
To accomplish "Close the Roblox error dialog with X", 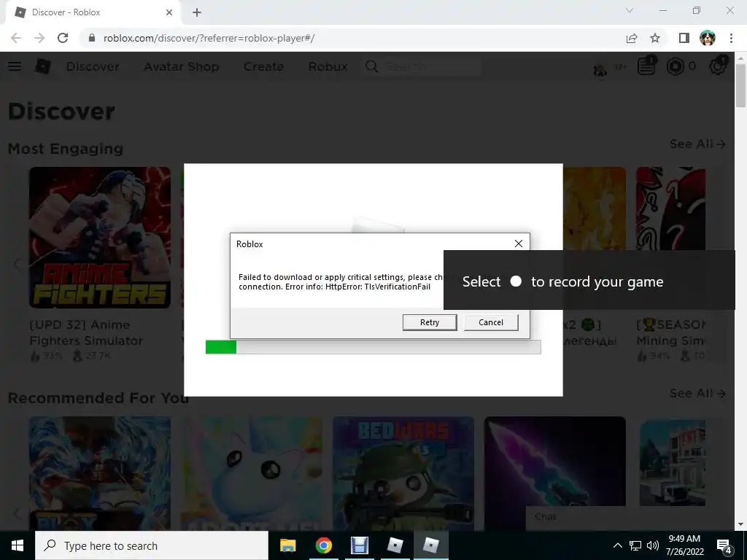I will 519,244.
